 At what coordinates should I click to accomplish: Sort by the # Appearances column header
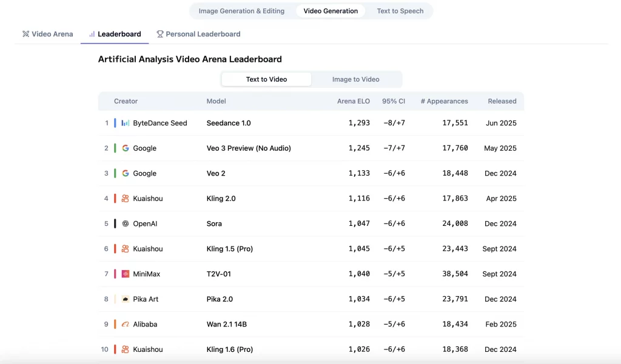coord(444,101)
